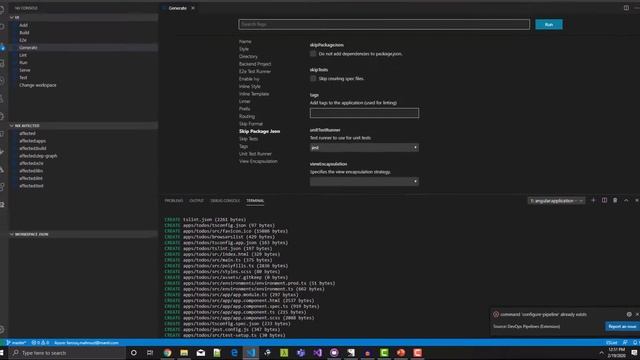Select Run in the NX tree
This screenshot has width=640, height=360.
(23, 62)
